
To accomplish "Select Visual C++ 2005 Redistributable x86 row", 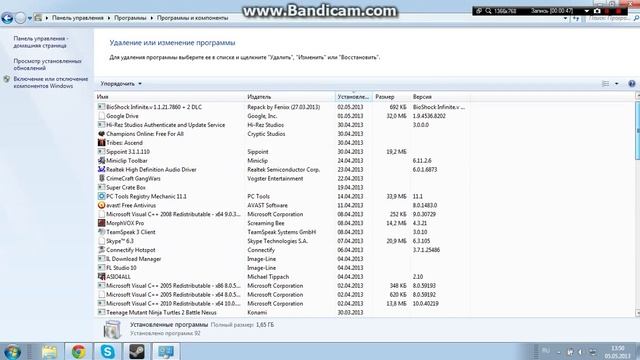I will 282,286.
